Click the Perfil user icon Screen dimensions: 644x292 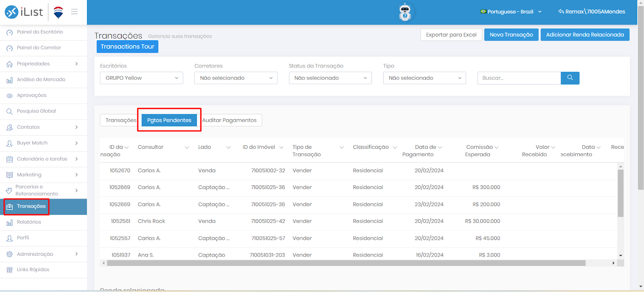(x=10, y=238)
